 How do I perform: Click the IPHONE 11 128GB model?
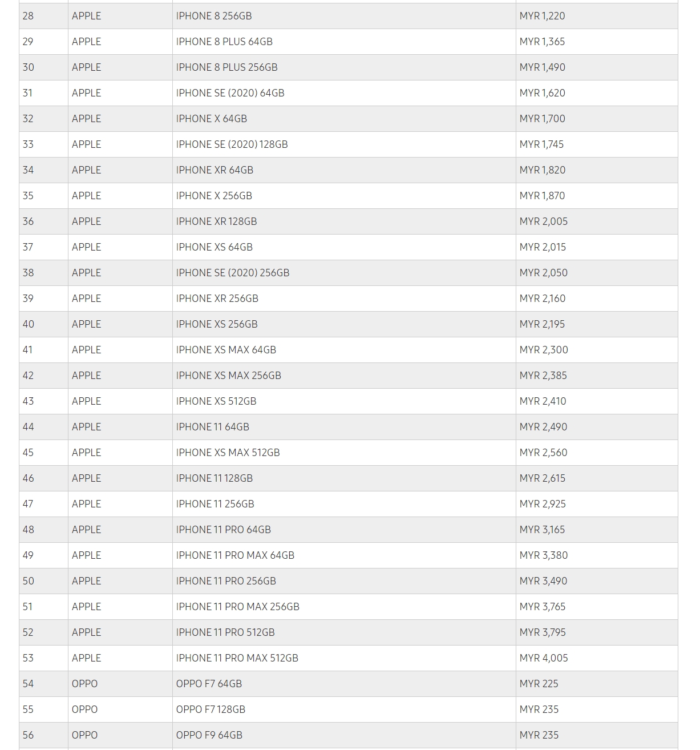[x=214, y=478]
